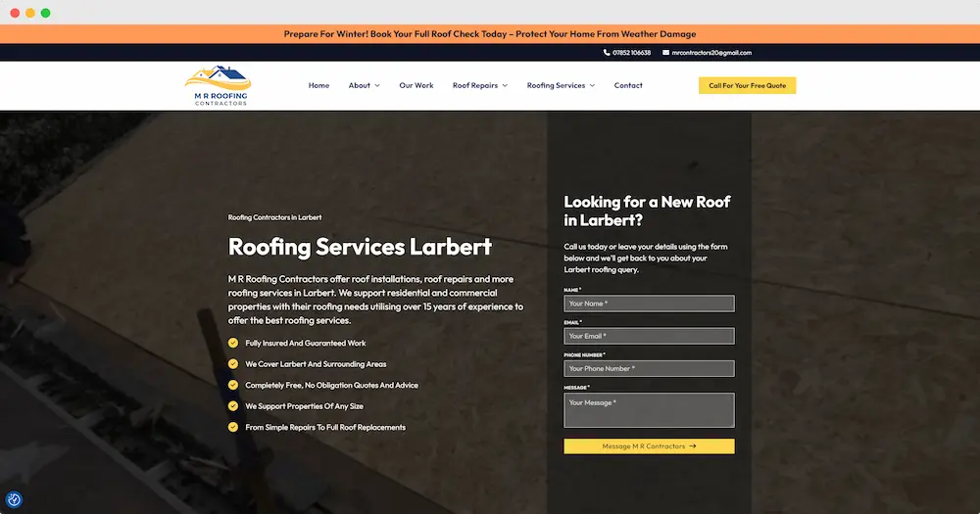Click checkmark icon beside Completely Free quotes

click(x=233, y=385)
